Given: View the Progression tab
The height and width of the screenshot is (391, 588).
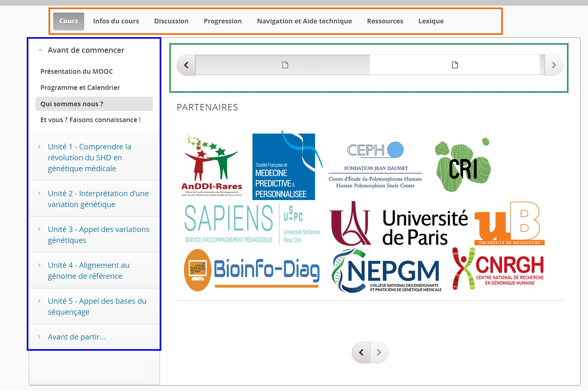Looking at the screenshot, I should click(x=223, y=21).
